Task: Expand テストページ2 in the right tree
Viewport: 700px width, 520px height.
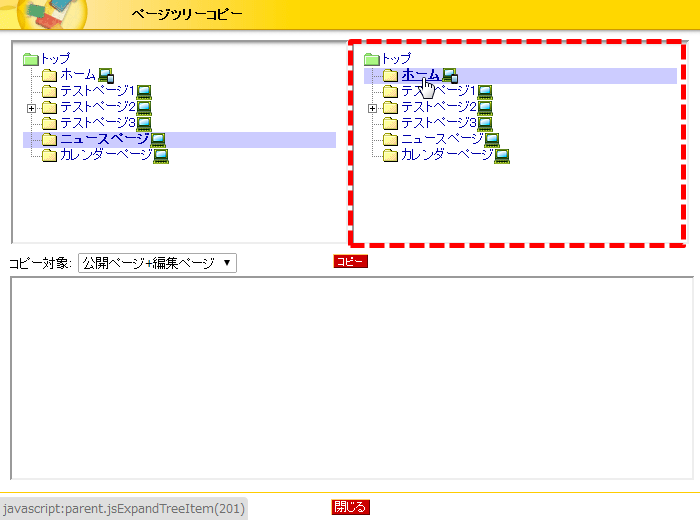Action: pos(372,108)
